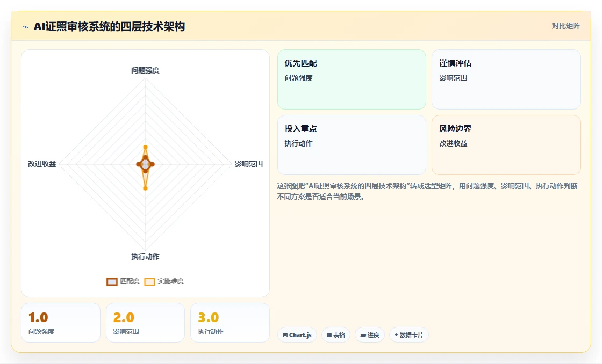
Task: Click the 1.0 问题强度 stat card
Action: [61, 323]
